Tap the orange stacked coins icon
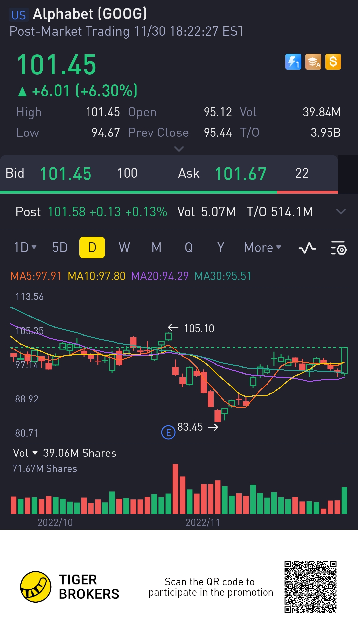 313,62
